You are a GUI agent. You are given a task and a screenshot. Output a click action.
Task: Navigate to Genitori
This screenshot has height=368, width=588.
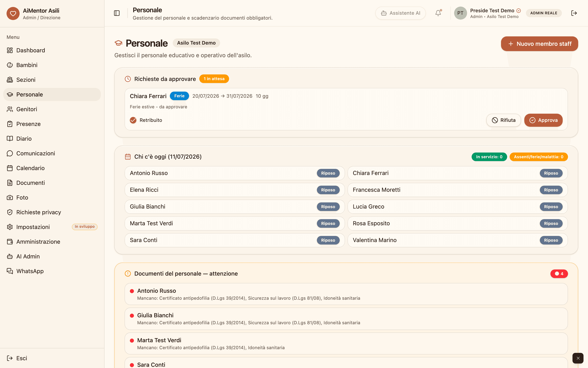click(x=52, y=109)
